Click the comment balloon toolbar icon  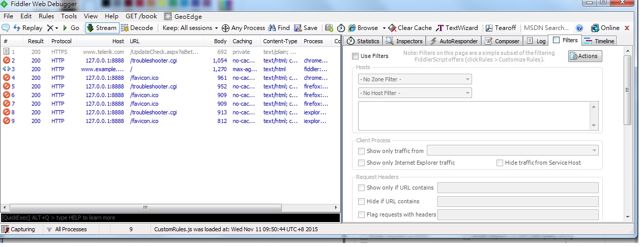[x=6, y=28]
